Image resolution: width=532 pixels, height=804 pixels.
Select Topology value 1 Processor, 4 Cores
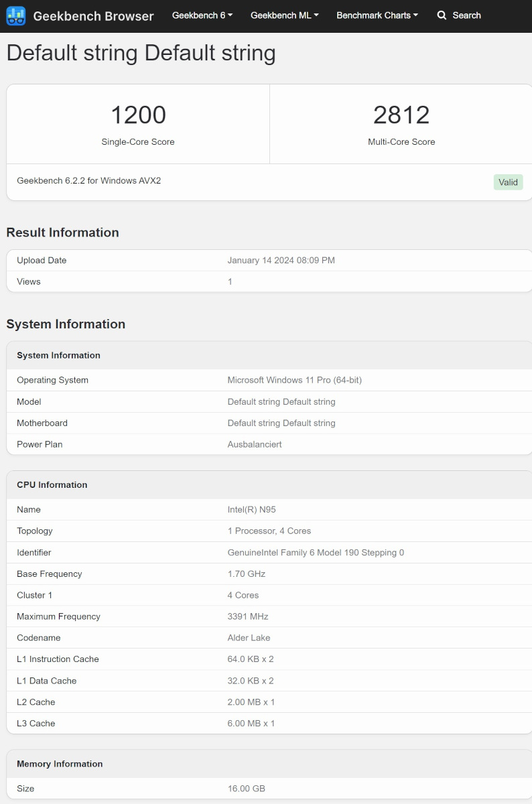coord(269,531)
